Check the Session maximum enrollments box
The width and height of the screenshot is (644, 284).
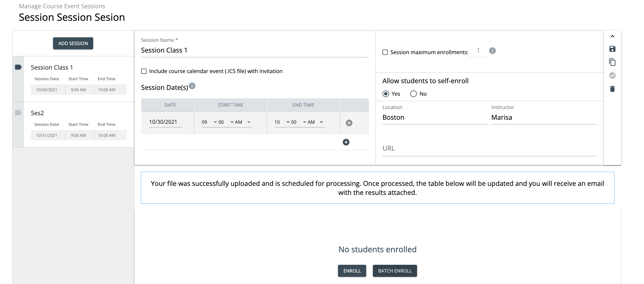(385, 52)
